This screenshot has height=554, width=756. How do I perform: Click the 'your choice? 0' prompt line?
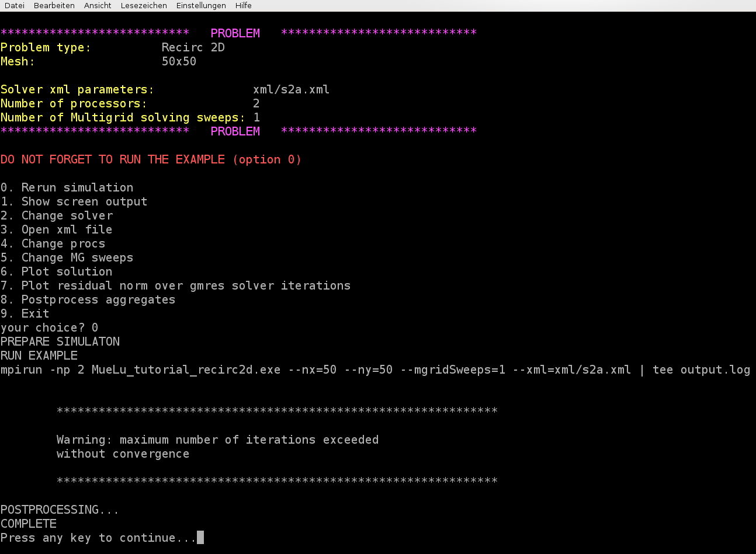50,327
